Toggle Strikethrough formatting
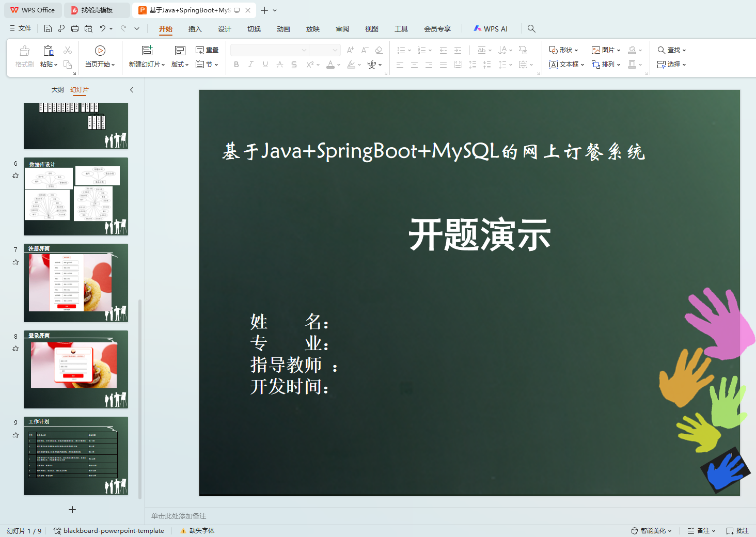 pyautogui.click(x=279, y=65)
